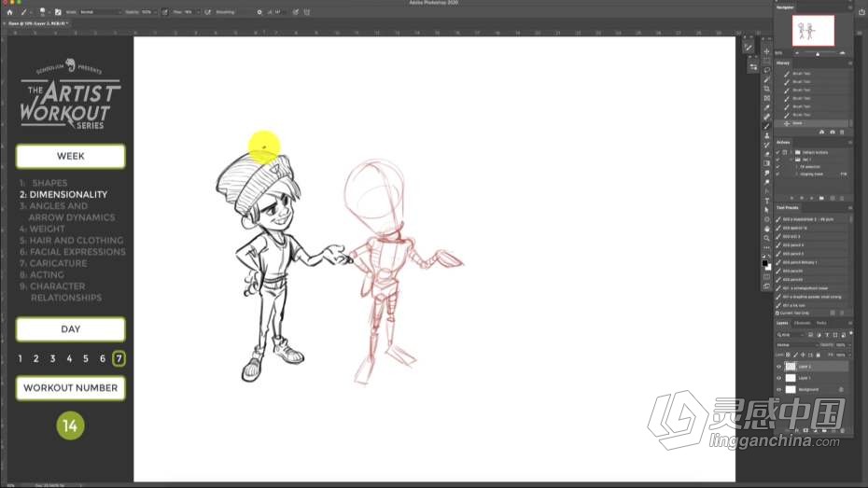This screenshot has height=488, width=868.
Task: Open the Edit Toolbar three-dots menu
Action: coord(766,247)
